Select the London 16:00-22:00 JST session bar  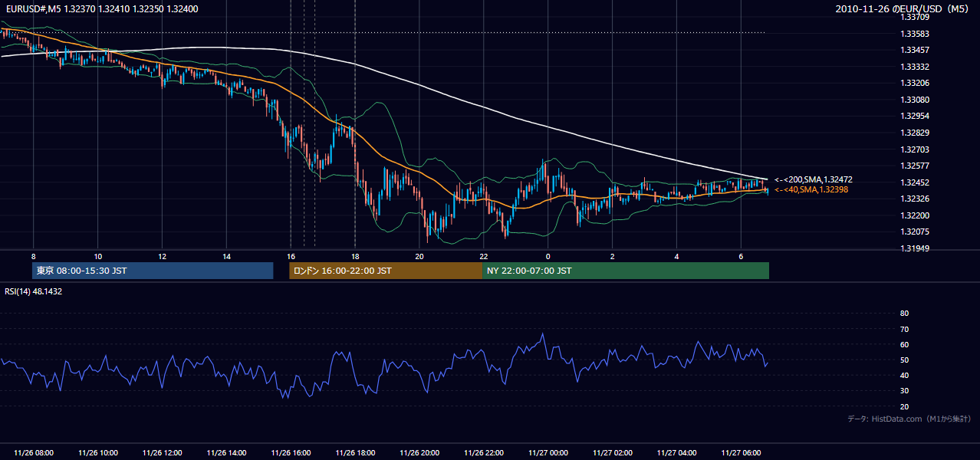tap(386, 271)
